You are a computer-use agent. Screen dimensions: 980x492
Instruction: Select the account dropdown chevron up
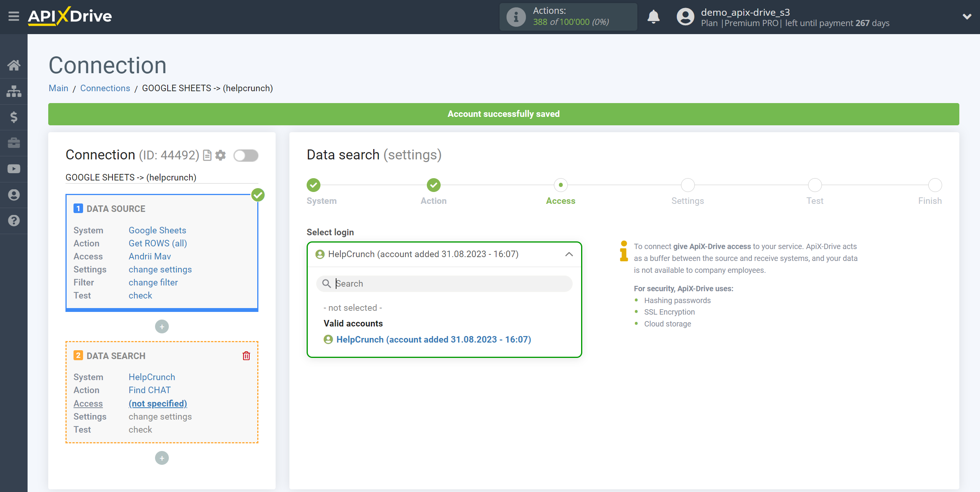click(x=568, y=254)
